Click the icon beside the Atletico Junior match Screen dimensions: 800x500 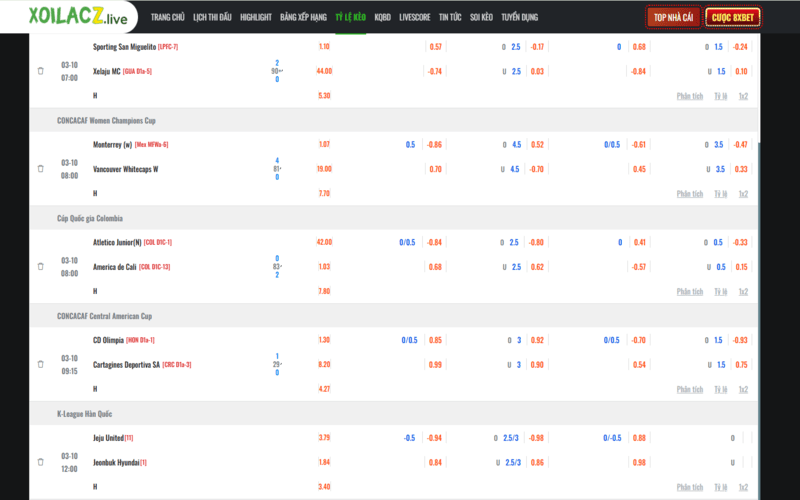pos(41,267)
